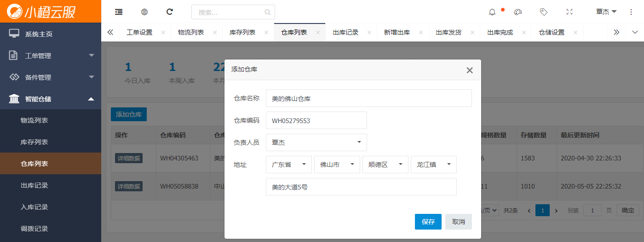
Task: Switch to the 工单设置 tab
Action: [x=139, y=33]
